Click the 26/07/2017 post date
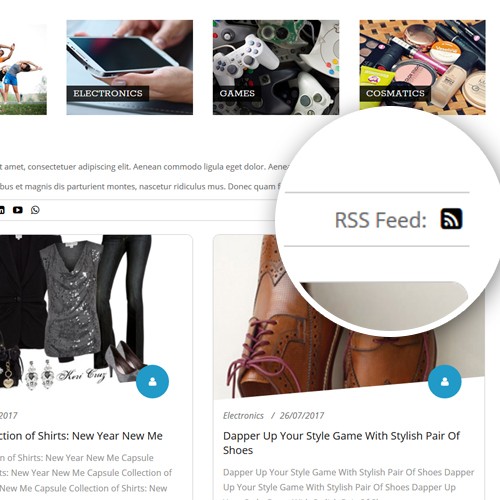Viewport: 500px width, 500px height. (x=302, y=416)
